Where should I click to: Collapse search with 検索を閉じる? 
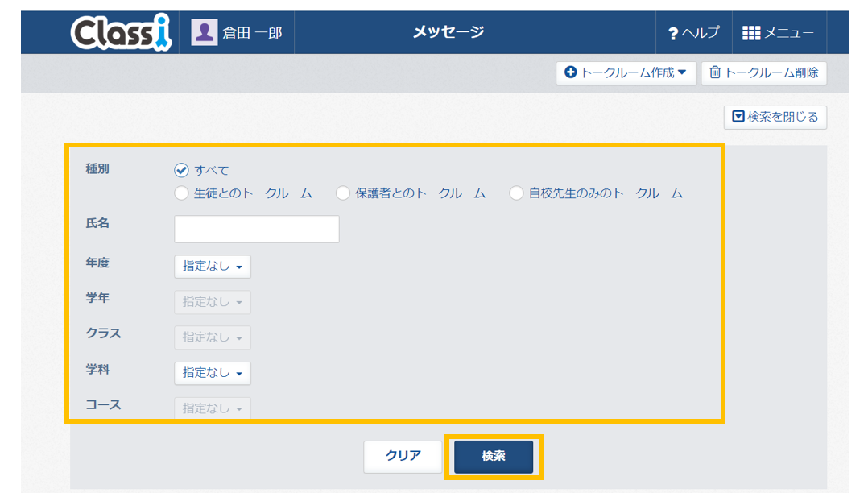tap(775, 117)
